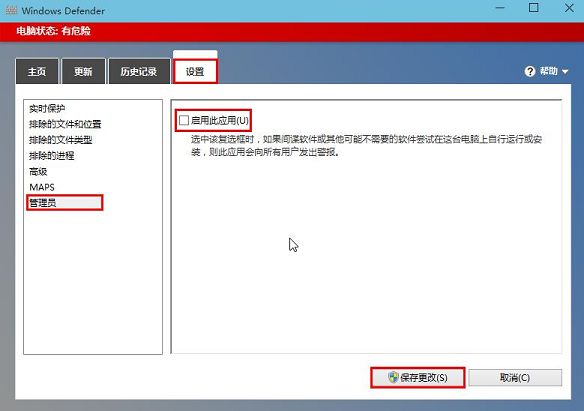Select MAPS in the settings list
Screen dimensions: 584x411
(x=42, y=187)
